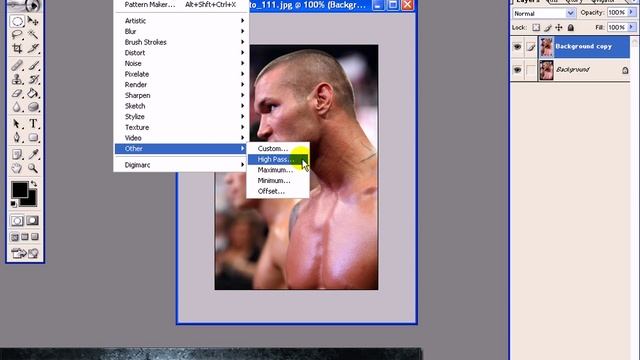Expand the Distort filter submenu
The width and height of the screenshot is (640, 360).
tap(181, 53)
